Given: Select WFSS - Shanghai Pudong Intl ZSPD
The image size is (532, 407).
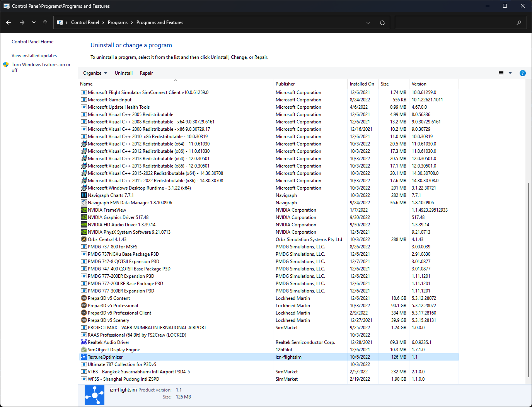Looking at the screenshot, I should [x=269, y=379].
